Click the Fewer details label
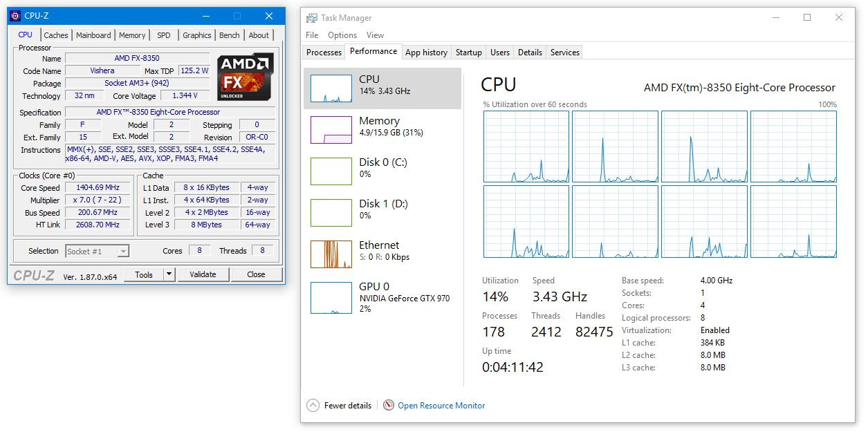Screen dimensions: 868x434 348,406
